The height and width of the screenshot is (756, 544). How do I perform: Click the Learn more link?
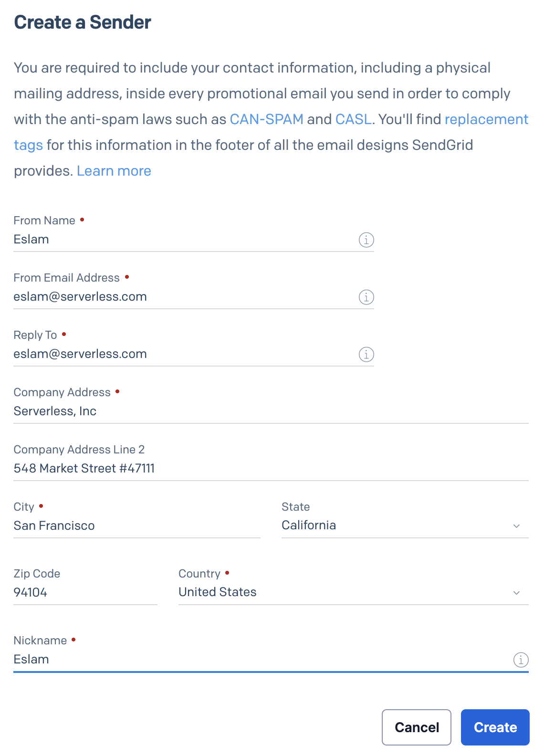pos(114,171)
